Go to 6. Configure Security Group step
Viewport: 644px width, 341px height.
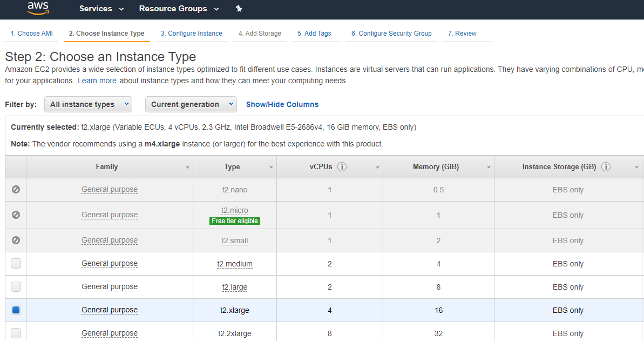(x=391, y=34)
